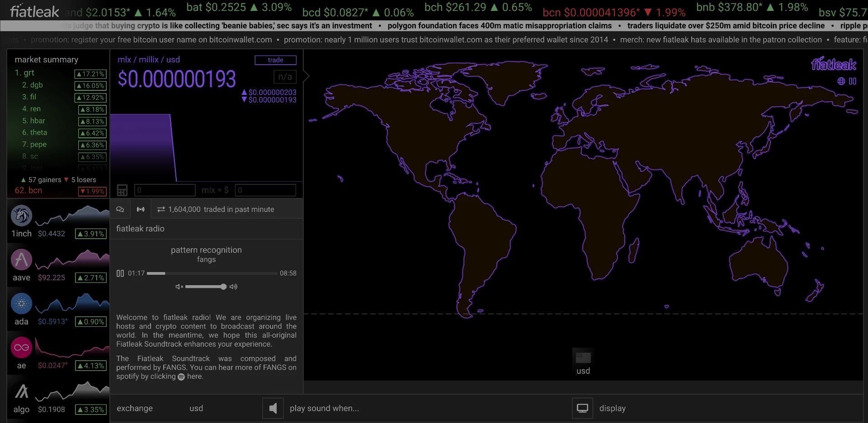Mute radio volume with the muted speaker icon
Screen dimensions: 868x423
[x=179, y=287]
